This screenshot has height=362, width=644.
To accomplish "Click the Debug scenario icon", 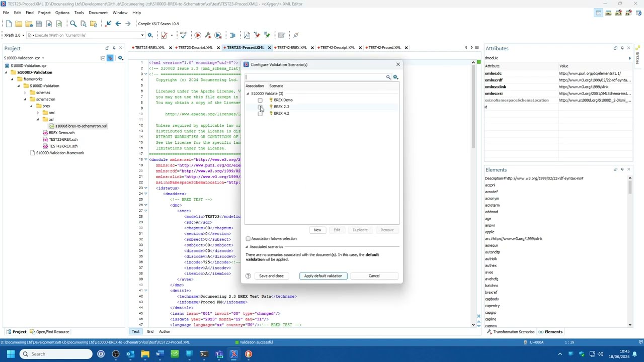I will [218, 35].
